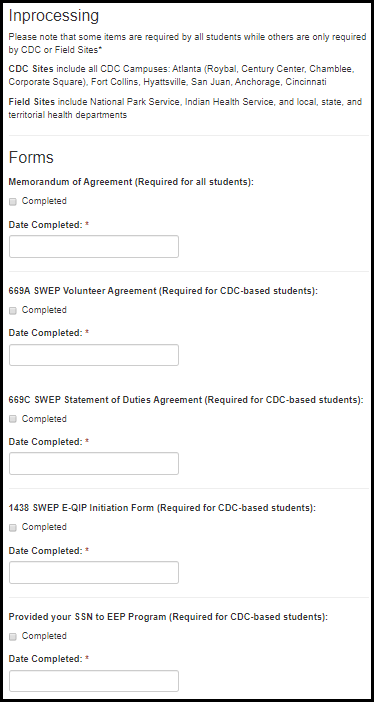The image size is (374, 702).
Task: Select the Provided your SSN to EEP title
Action: click(168, 617)
